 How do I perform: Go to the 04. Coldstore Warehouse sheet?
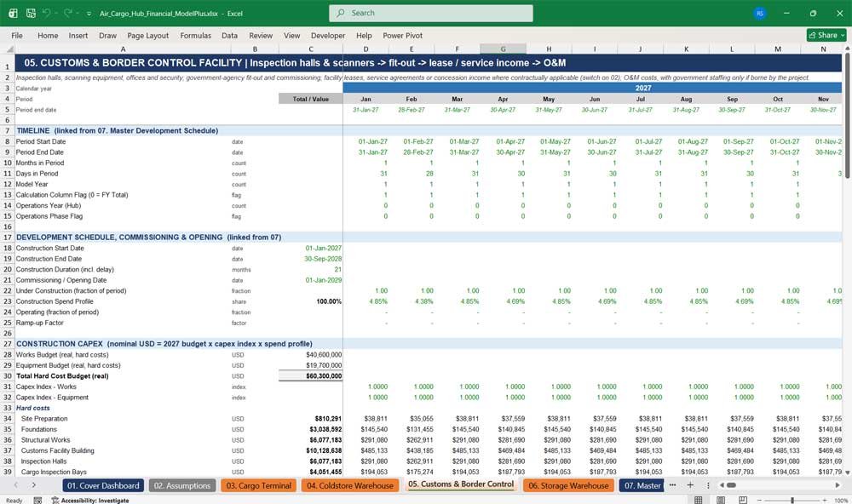(350, 485)
